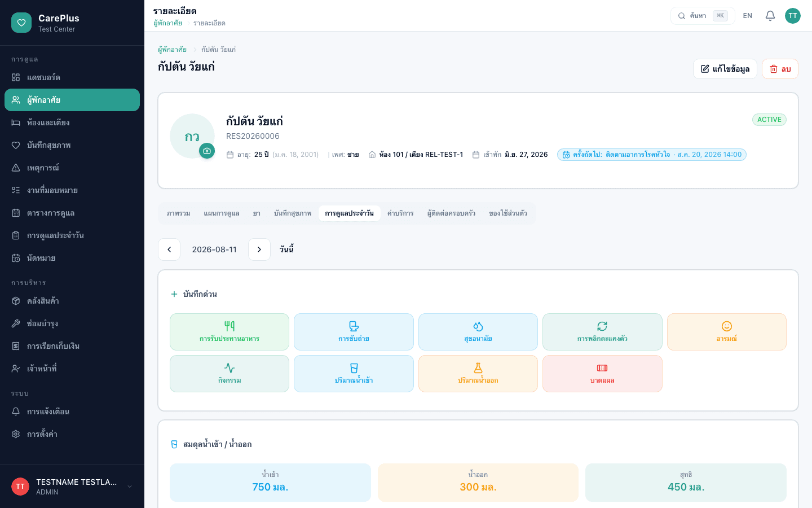Record การรับประทานอาหาร quick entry
The image size is (812, 508).
pos(230,332)
